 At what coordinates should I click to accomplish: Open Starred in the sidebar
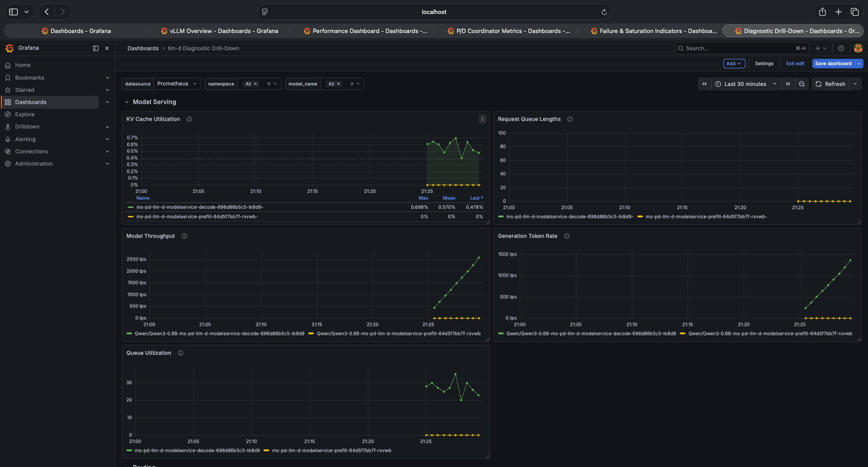tap(24, 90)
